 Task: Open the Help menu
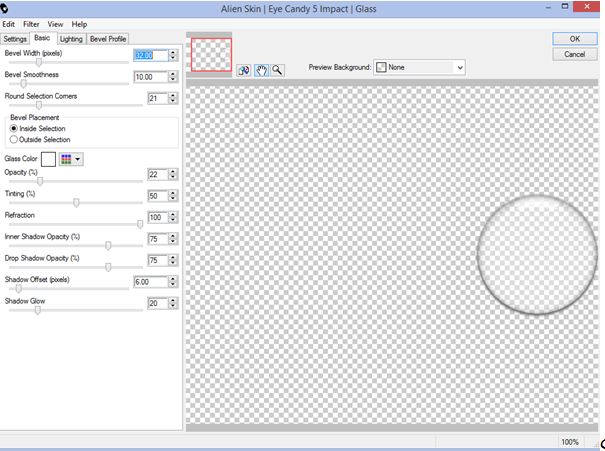click(79, 24)
